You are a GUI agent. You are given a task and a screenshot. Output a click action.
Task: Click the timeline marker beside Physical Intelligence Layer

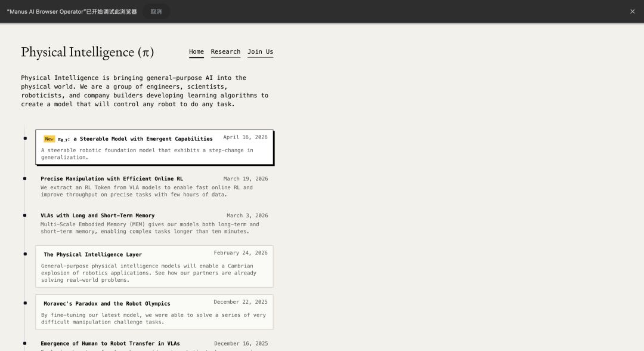click(x=25, y=254)
